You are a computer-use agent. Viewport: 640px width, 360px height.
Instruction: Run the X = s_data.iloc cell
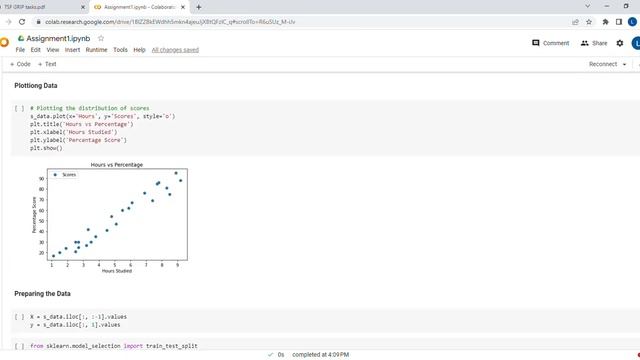pos(19,317)
